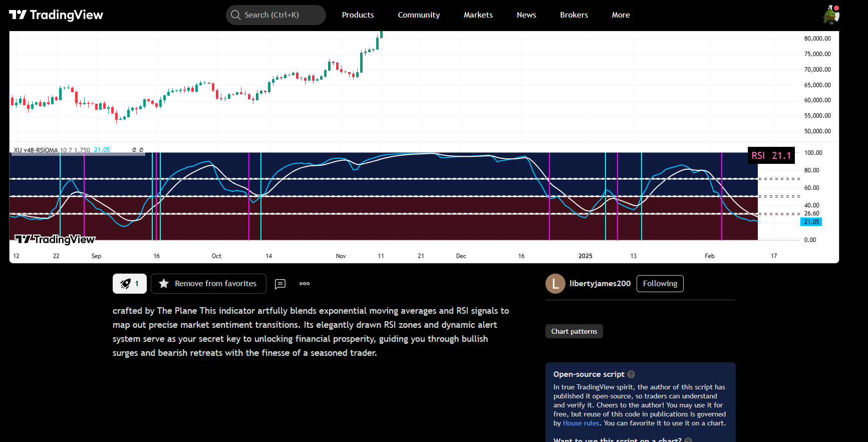This screenshot has width=868, height=442.
Task: Click the search magnifier icon
Action: 236,15
